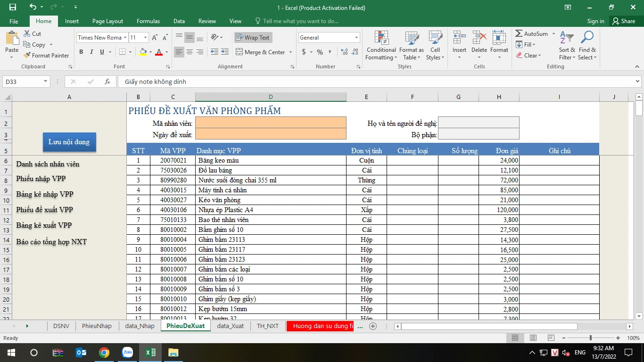The image size is (644, 362).
Task: Open Conditional Formatting icon
Action: 381,38
